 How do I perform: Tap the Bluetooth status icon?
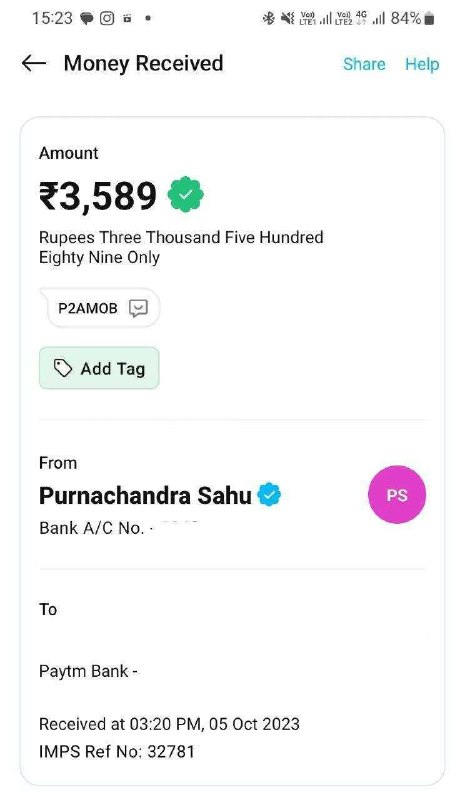tap(268, 19)
